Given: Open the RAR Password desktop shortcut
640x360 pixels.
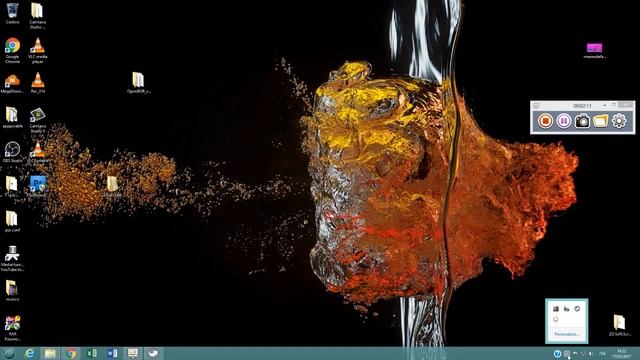Looking at the screenshot, I should [12, 328].
